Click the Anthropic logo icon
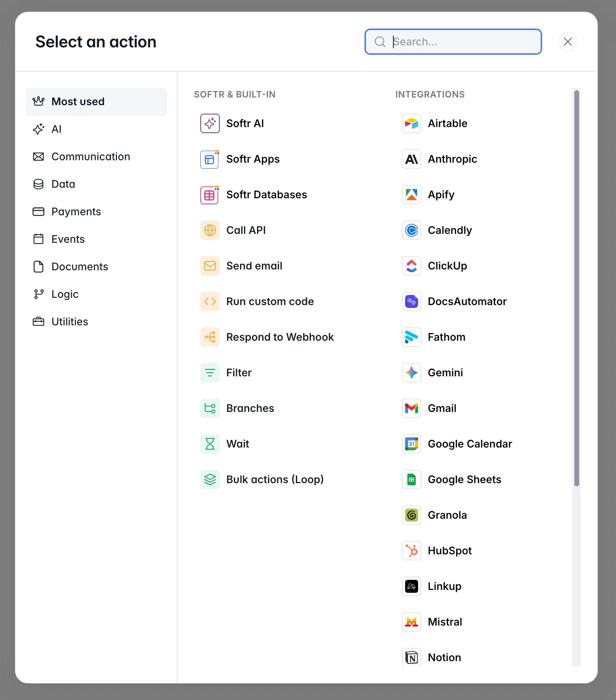 point(411,159)
